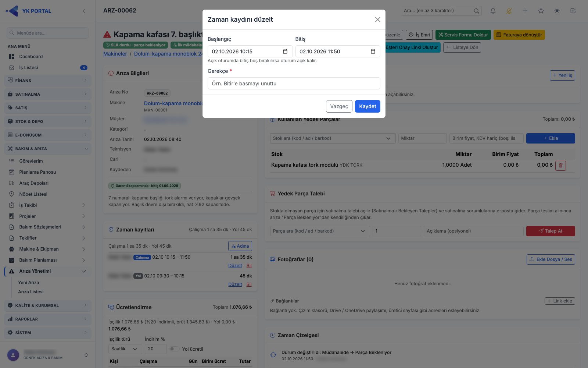Image resolution: width=588 pixels, height=368 pixels.
Task: Select Arıza Listesi submenu item
Action: (31, 292)
